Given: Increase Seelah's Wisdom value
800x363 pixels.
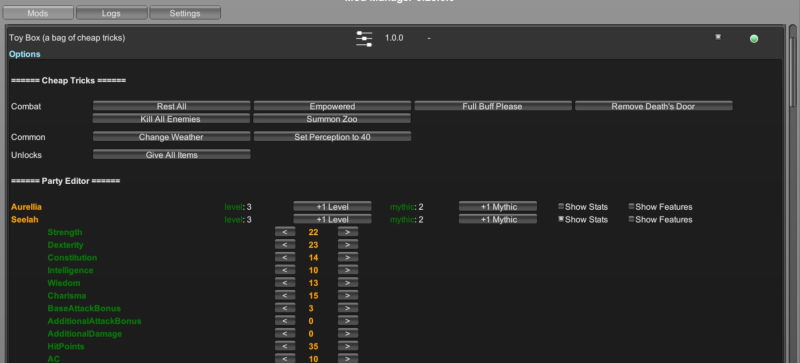Looking at the screenshot, I should [348, 283].
